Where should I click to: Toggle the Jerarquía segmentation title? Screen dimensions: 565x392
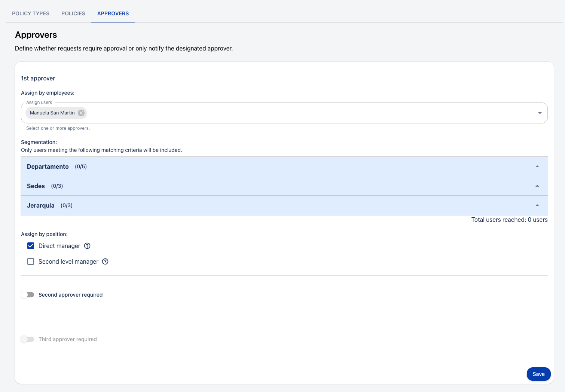pyautogui.click(x=41, y=205)
